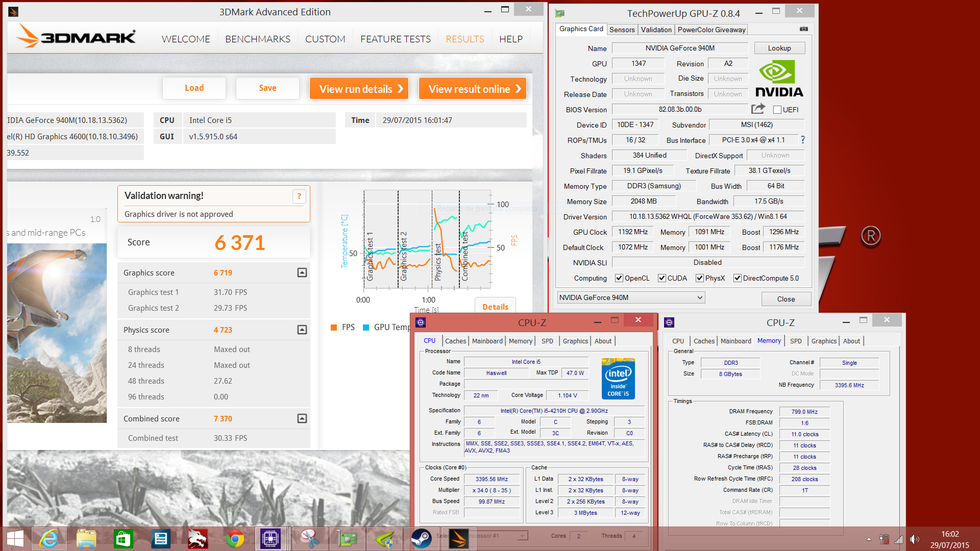980x551 pixels.
Task: Collapse the Physics score section
Action: tap(302, 330)
